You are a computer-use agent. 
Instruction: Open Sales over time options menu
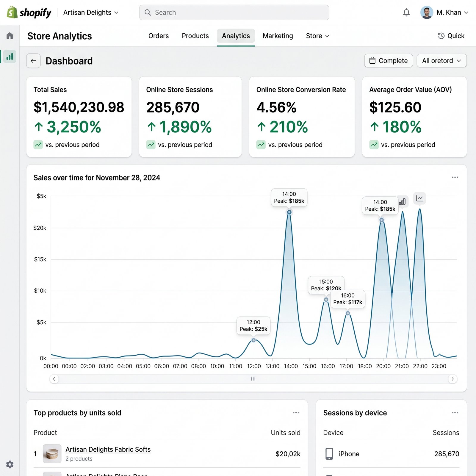[x=455, y=177]
